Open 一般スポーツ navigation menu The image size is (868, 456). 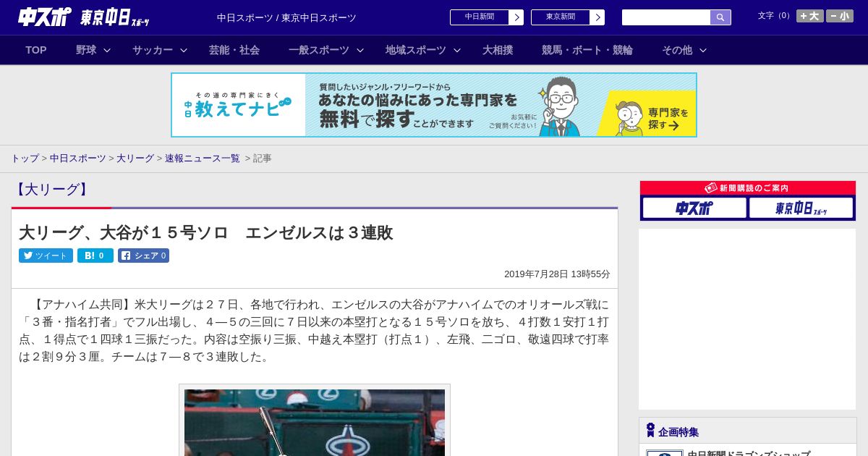click(319, 50)
